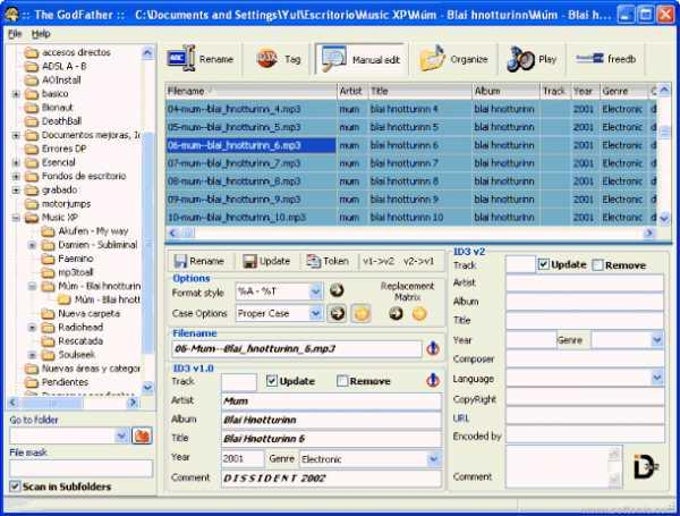This screenshot has height=516, width=680.
Task: Sort by Year column header
Action: [x=585, y=91]
